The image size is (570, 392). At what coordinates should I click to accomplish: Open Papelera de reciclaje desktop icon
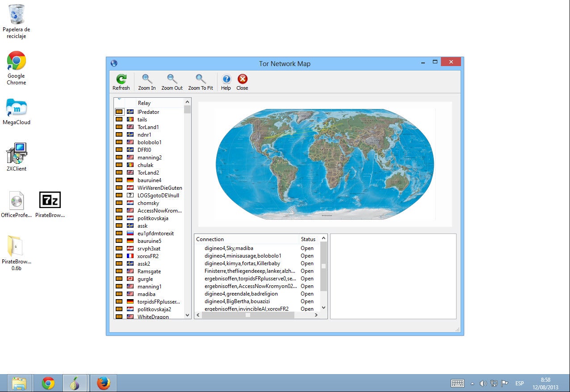coord(17,15)
